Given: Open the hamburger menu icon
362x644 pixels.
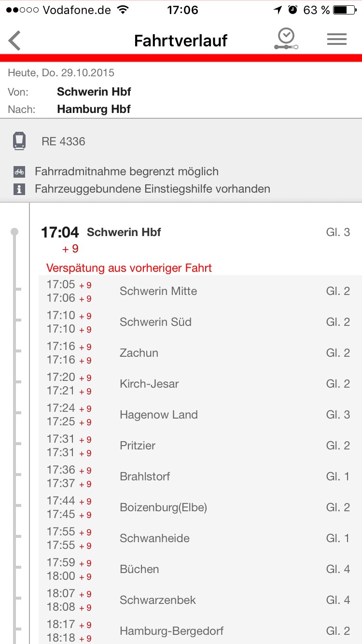Looking at the screenshot, I should point(337,40).
